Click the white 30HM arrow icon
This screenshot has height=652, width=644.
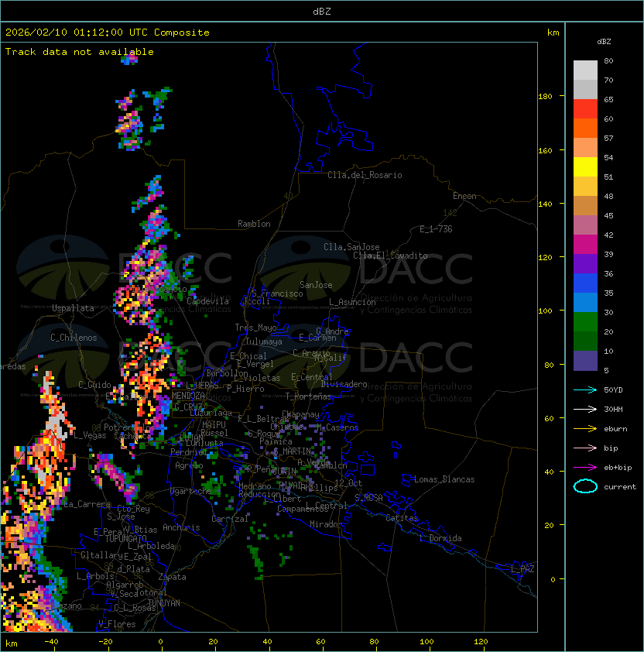[585, 409]
